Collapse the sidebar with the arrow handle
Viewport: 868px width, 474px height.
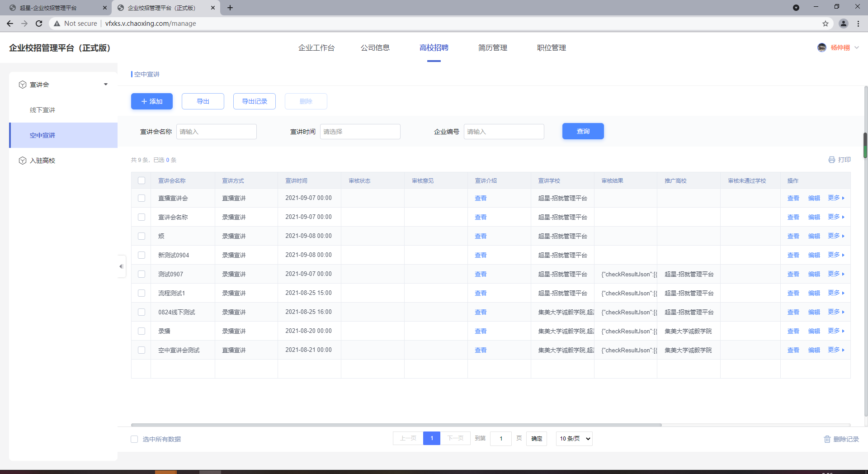pyautogui.click(x=121, y=266)
